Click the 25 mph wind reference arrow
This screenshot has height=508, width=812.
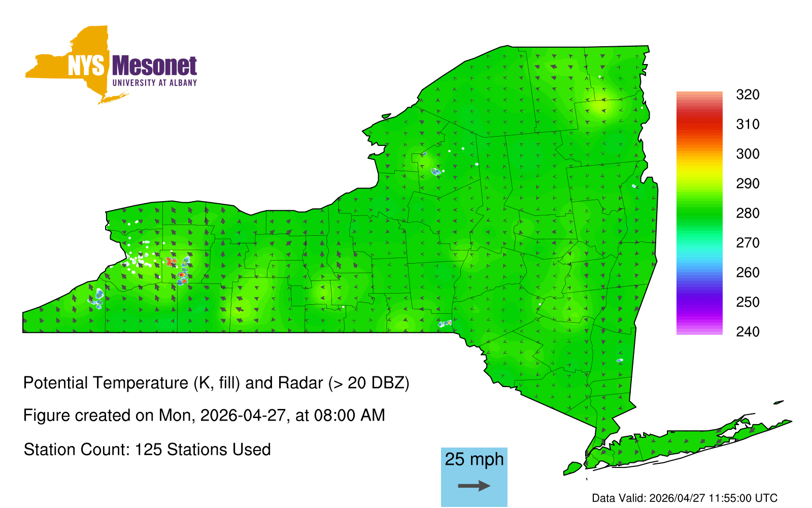point(474,486)
